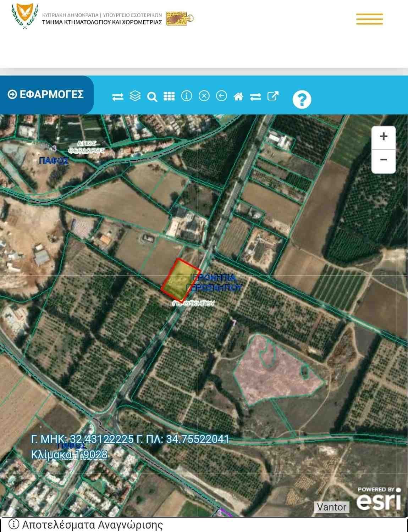Open the magnifier search tool
This screenshot has width=408, height=532.
click(152, 96)
